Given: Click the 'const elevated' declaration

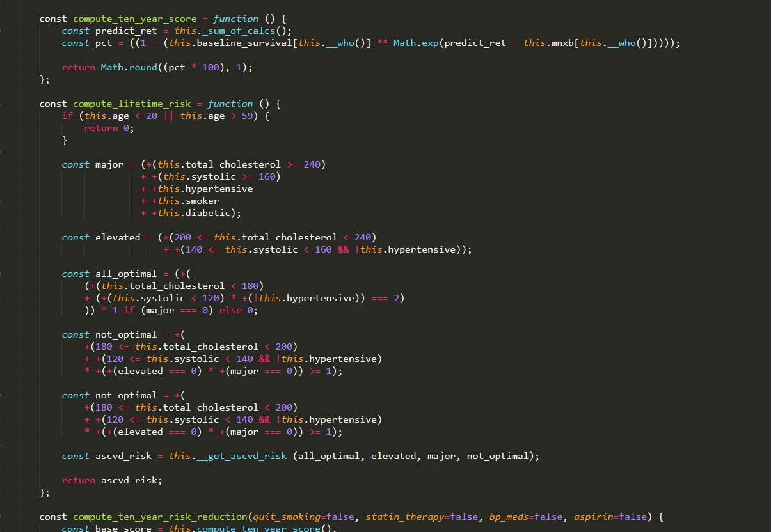Looking at the screenshot, I should tap(101, 237).
